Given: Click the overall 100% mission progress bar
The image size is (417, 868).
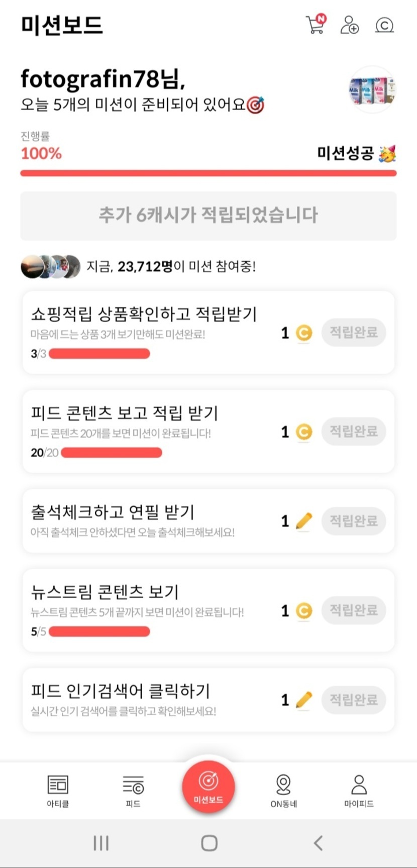Looking at the screenshot, I should point(208,173).
